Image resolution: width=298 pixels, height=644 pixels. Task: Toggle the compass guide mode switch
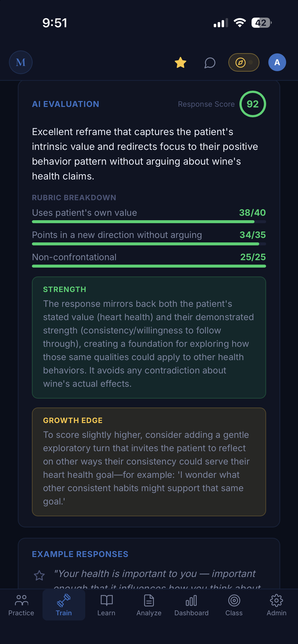[x=244, y=62]
